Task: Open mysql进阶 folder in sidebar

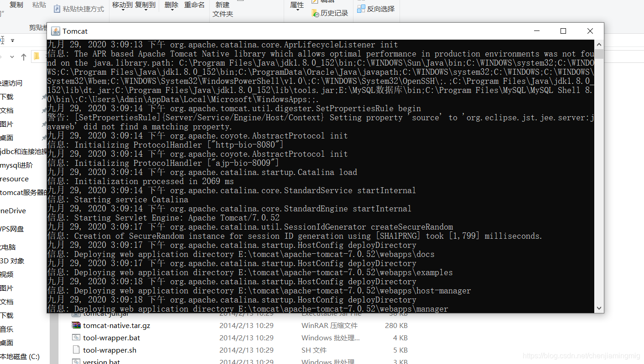Action: [x=16, y=165]
